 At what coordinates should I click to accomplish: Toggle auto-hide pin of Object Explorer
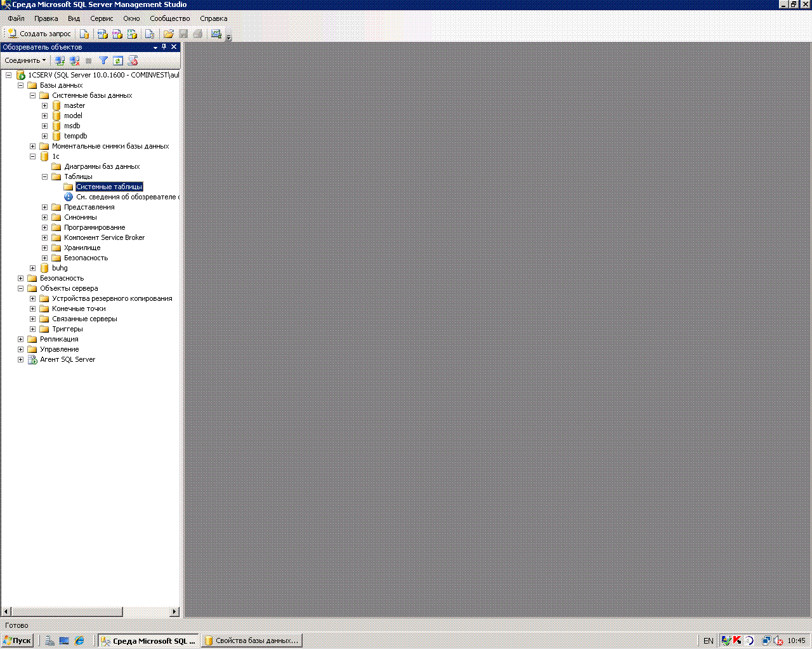[x=164, y=47]
